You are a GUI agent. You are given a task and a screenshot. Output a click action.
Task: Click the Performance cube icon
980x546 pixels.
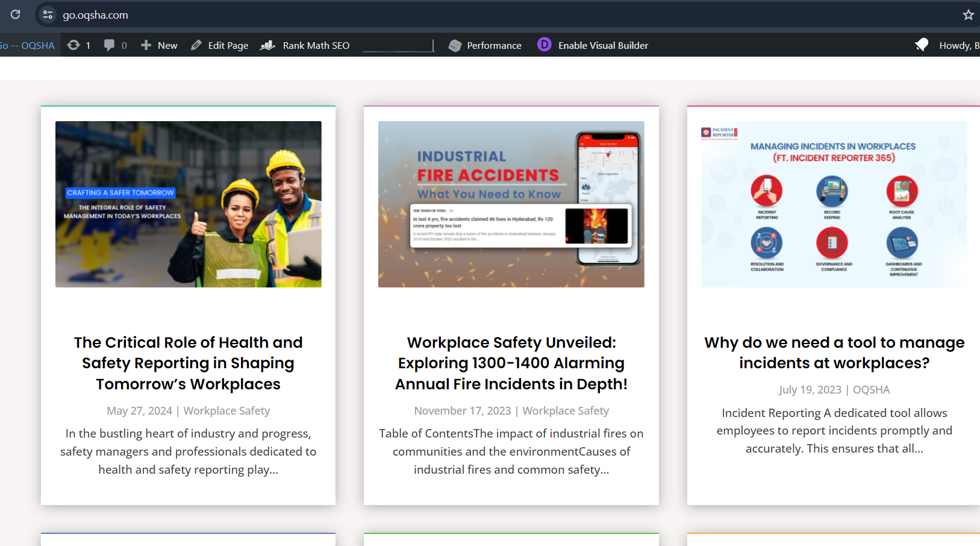tap(455, 46)
